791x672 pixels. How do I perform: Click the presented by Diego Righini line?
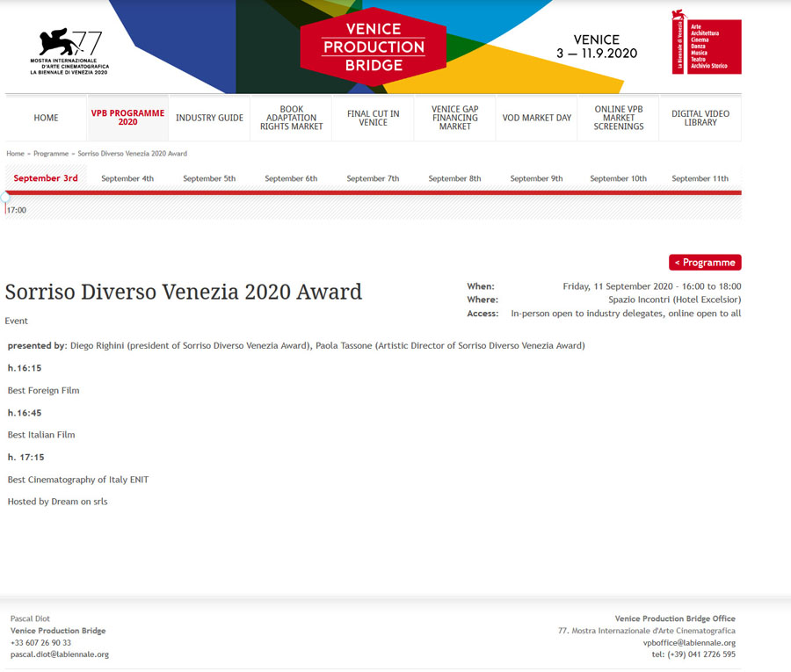296,345
